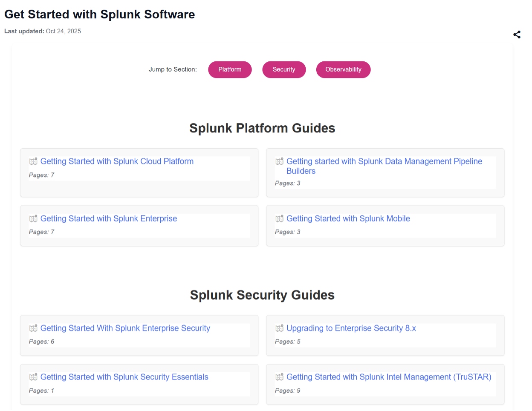532x411 pixels.
Task: Jump to the Observability section
Action: [x=343, y=69]
